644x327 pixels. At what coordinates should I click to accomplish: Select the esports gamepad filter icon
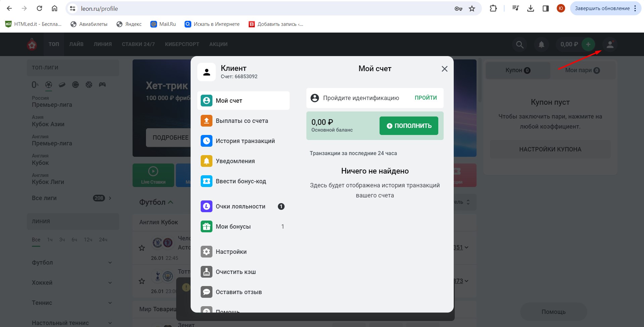pos(102,85)
